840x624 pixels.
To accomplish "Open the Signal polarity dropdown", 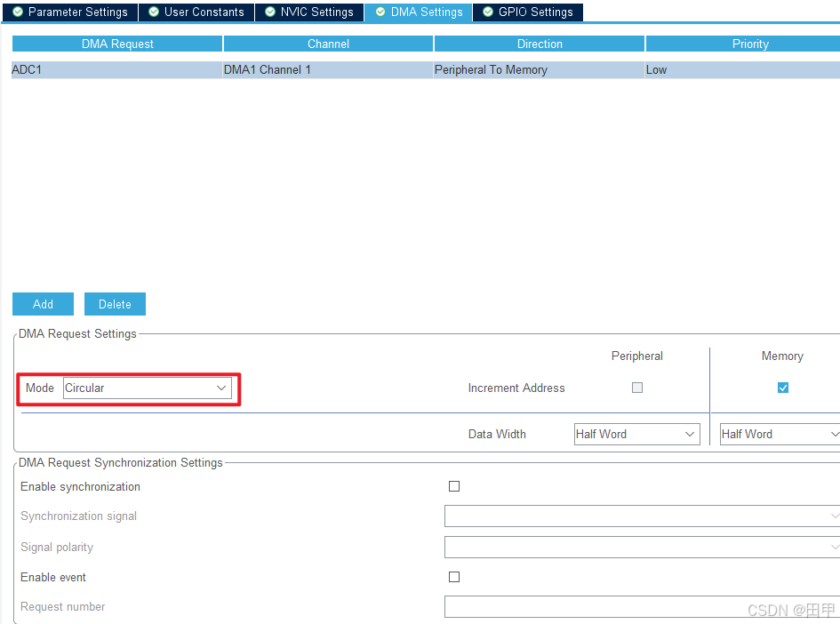I will pos(643,547).
